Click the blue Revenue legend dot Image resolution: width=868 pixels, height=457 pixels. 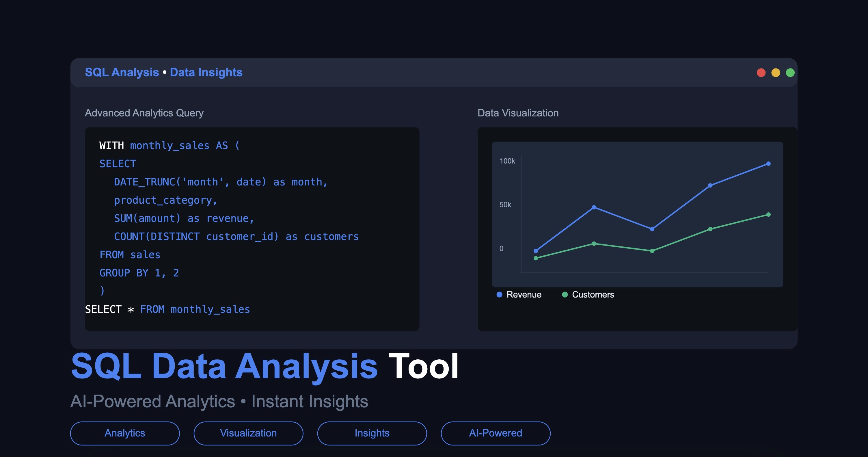[499, 295]
